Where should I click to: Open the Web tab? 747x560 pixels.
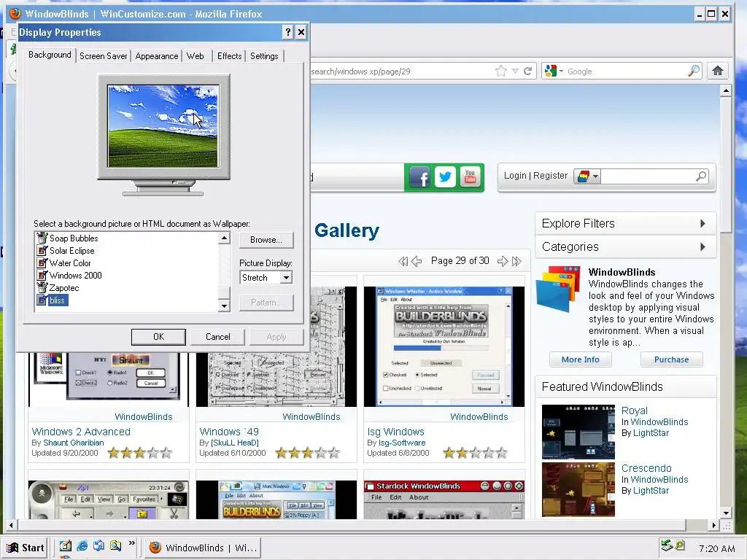point(195,55)
